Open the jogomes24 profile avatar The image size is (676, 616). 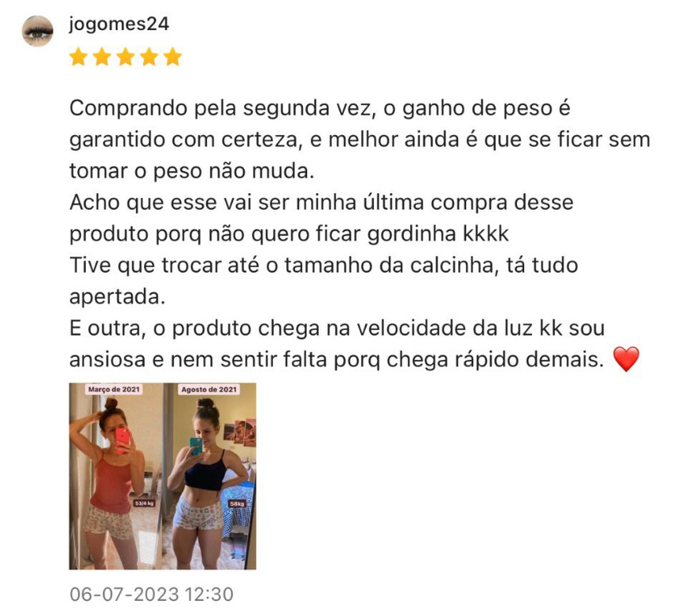point(37,31)
